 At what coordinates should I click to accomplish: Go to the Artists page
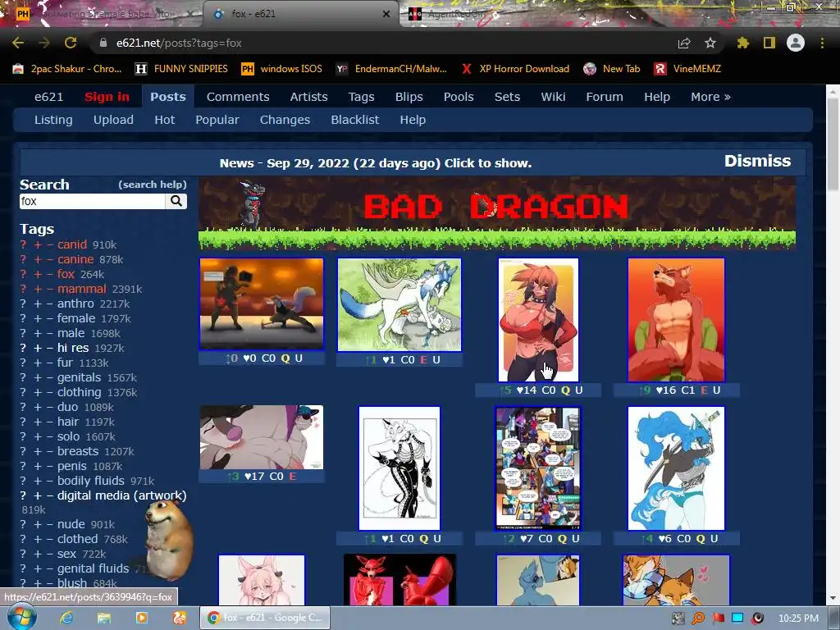point(308,97)
